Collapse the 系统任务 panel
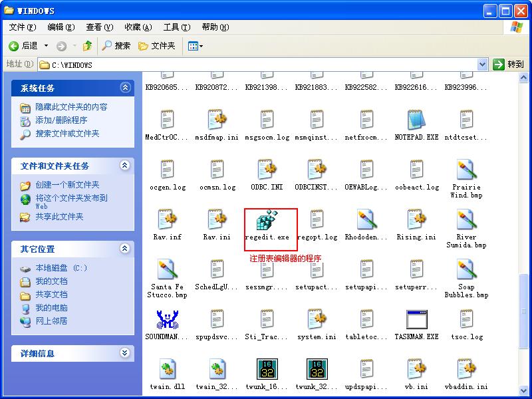This screenshot has height=399, width=532. [125, 88]
